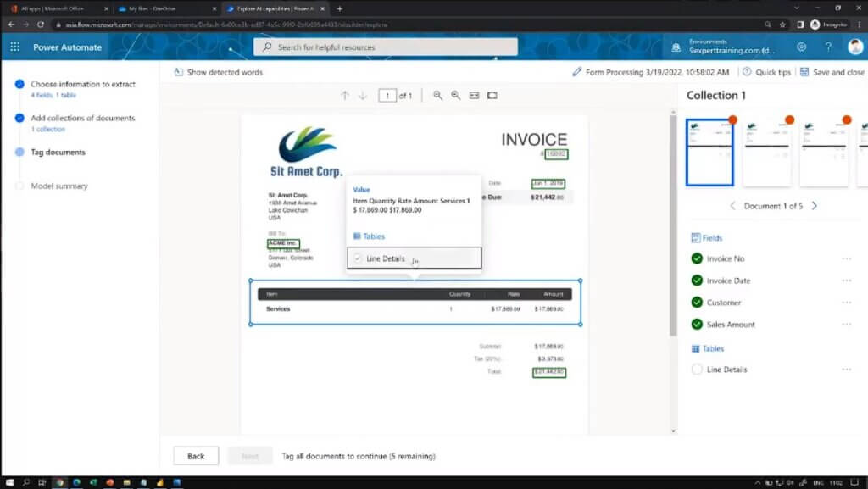The width and height of the screenshot is (868, 489).
Task: Select the third document thumbnail in Collection 1
Action: tap(824, 152)
